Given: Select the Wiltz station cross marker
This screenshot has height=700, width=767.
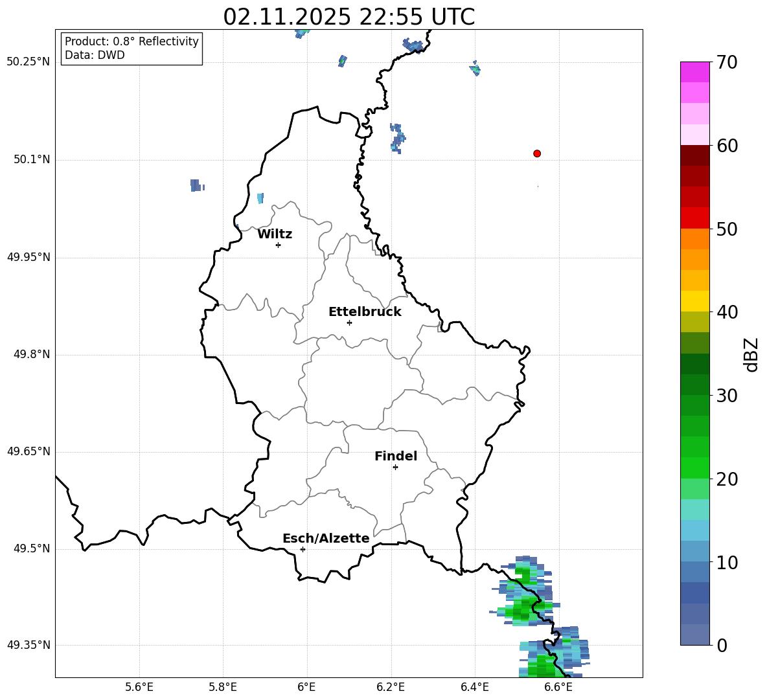Looking at the screenshot, I should [x=278, y=245].
